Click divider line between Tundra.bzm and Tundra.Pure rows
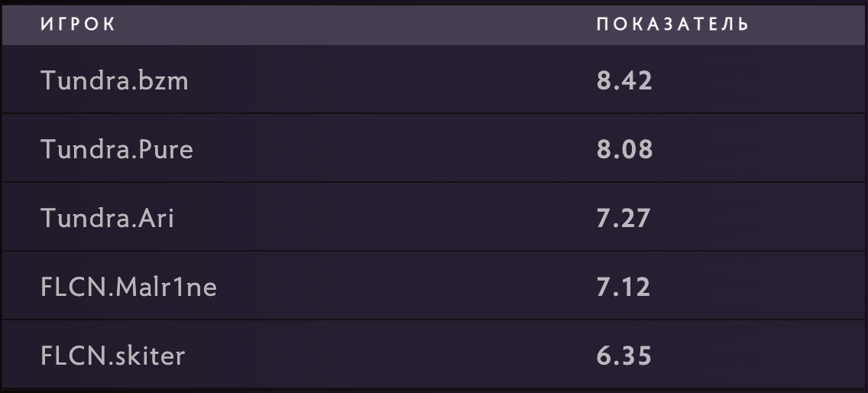868x393 pixels. click(x=434, y=114)
